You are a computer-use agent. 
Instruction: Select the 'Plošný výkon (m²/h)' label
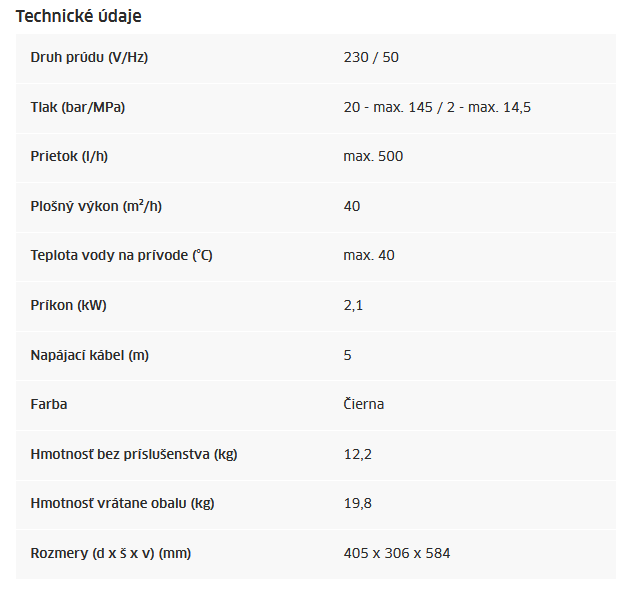pyautogui.click(x=96, y=206)
